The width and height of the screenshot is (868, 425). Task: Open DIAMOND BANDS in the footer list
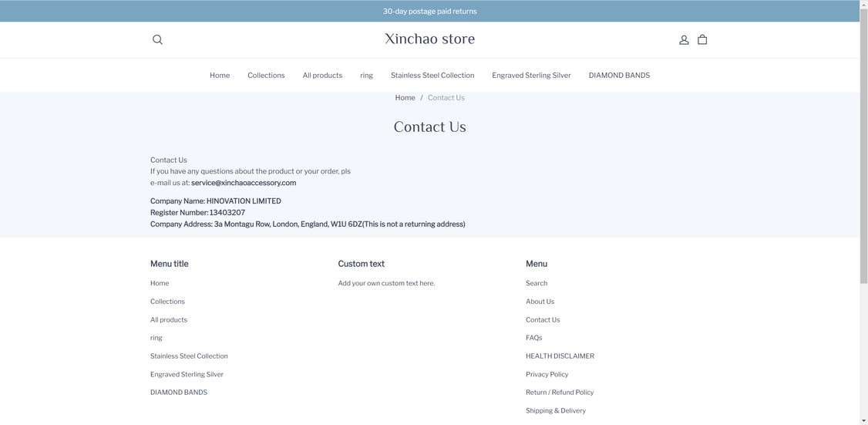click(x=179, y=393)
